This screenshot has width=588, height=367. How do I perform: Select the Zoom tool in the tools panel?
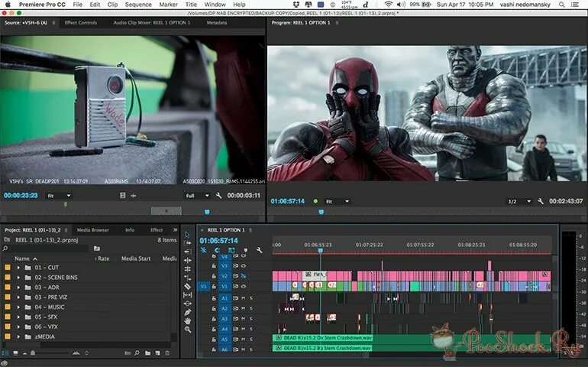click(x=188, y=330)
